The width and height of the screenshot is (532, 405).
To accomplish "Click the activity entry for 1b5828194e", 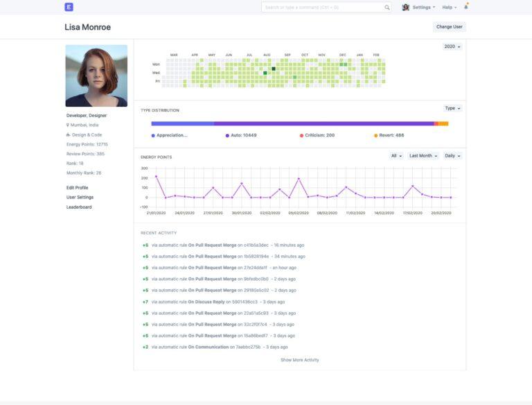I will point(224,257).
